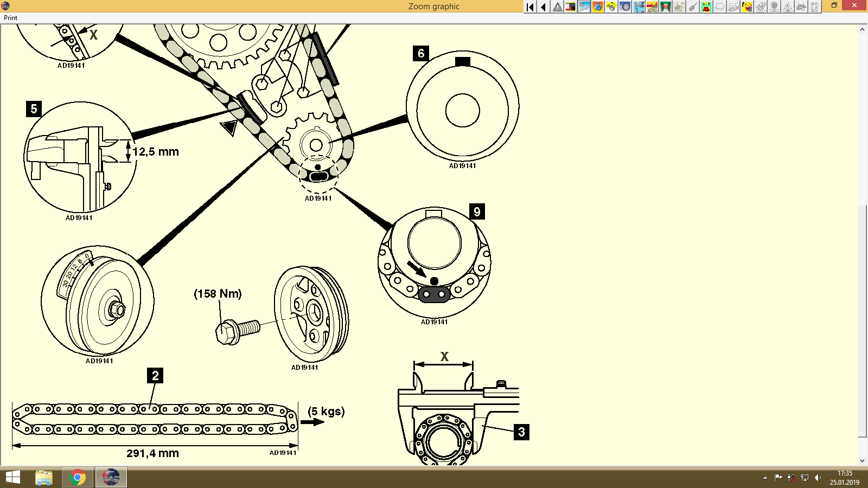
Task: Open the spanner tools toolbar icon
Action: point(584,7)
